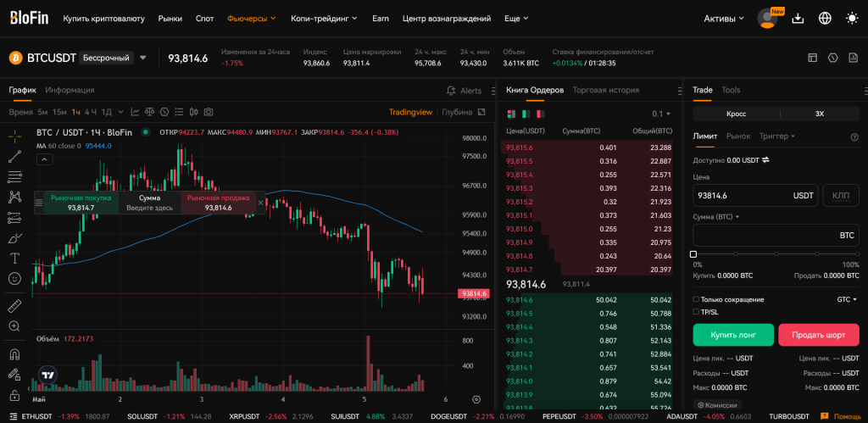The image size is (868, 423).
Task: Open the Активы dropdown
Action: click(x=724, y=19)
